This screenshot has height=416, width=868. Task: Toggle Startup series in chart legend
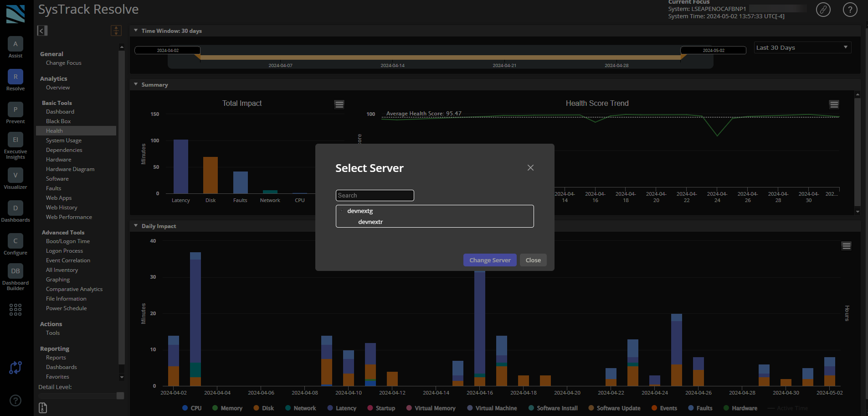pos(381,408)
